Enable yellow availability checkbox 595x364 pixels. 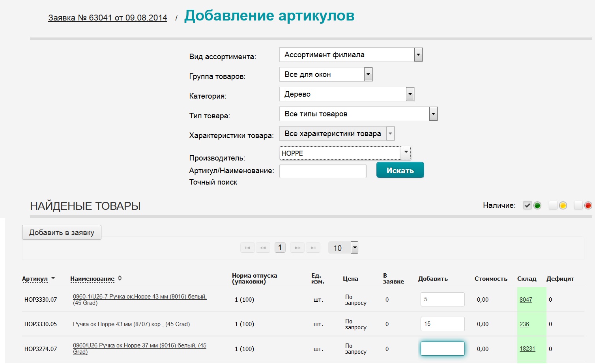click(553, 205)
